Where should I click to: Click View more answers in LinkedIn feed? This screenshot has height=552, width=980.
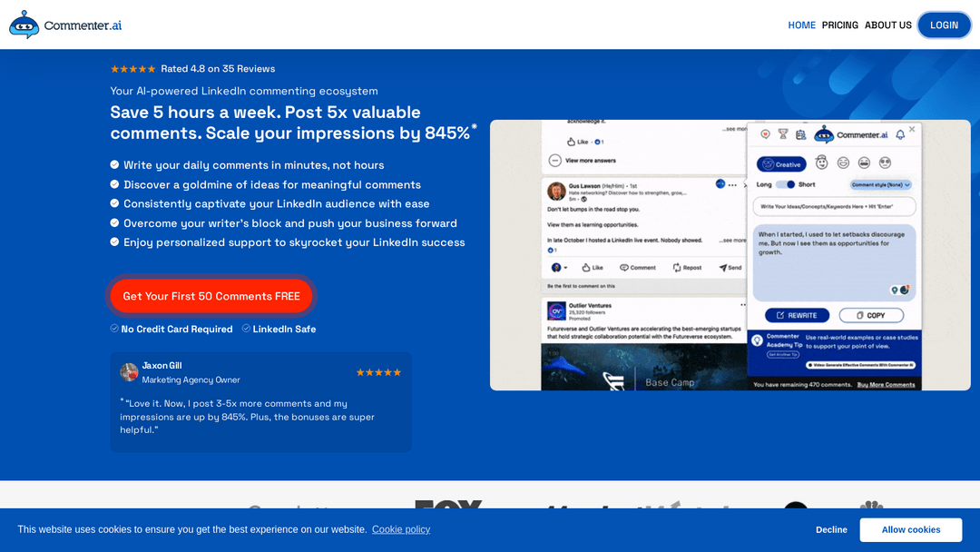click(x=590, y=161)
